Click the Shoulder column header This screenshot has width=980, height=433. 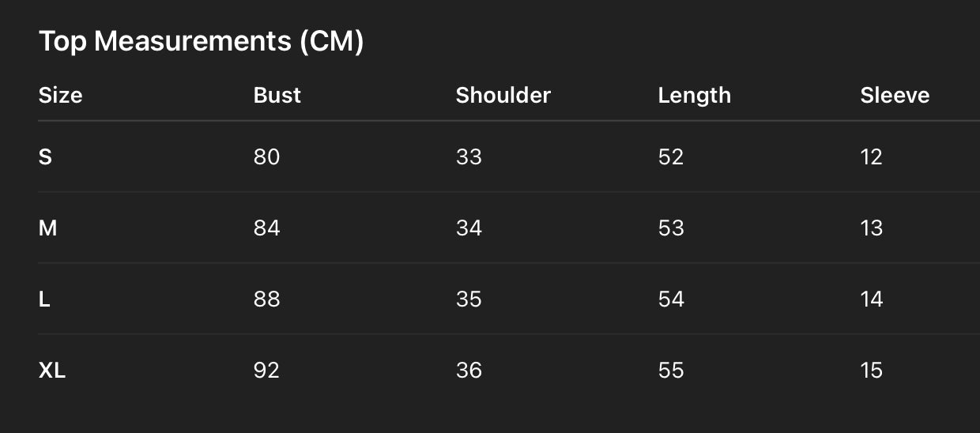pos(503,96)
